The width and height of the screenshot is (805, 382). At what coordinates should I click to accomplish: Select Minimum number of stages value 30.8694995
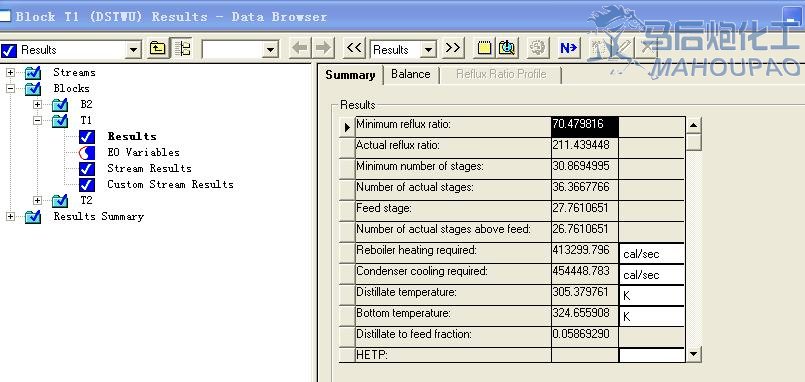[x=585, y=169]
